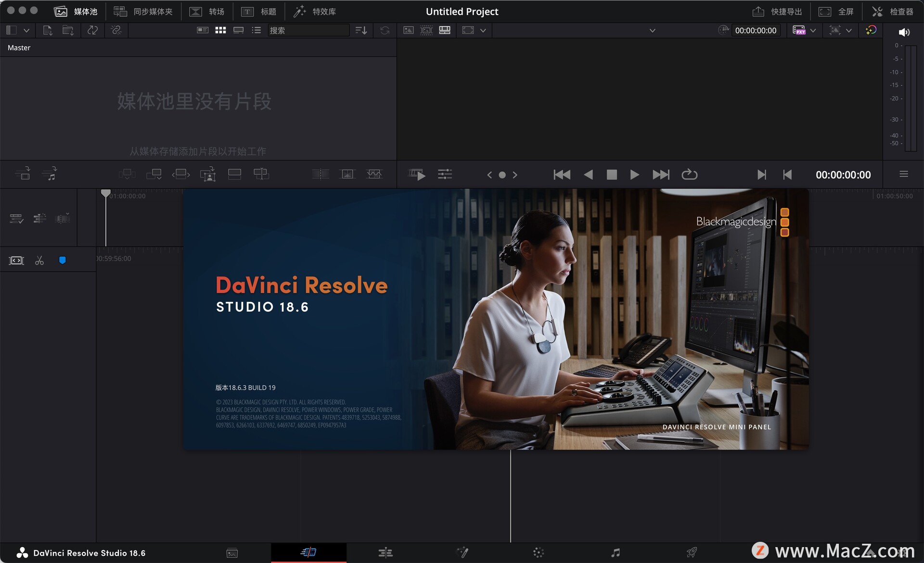Go to timeline start

point(562,174)
